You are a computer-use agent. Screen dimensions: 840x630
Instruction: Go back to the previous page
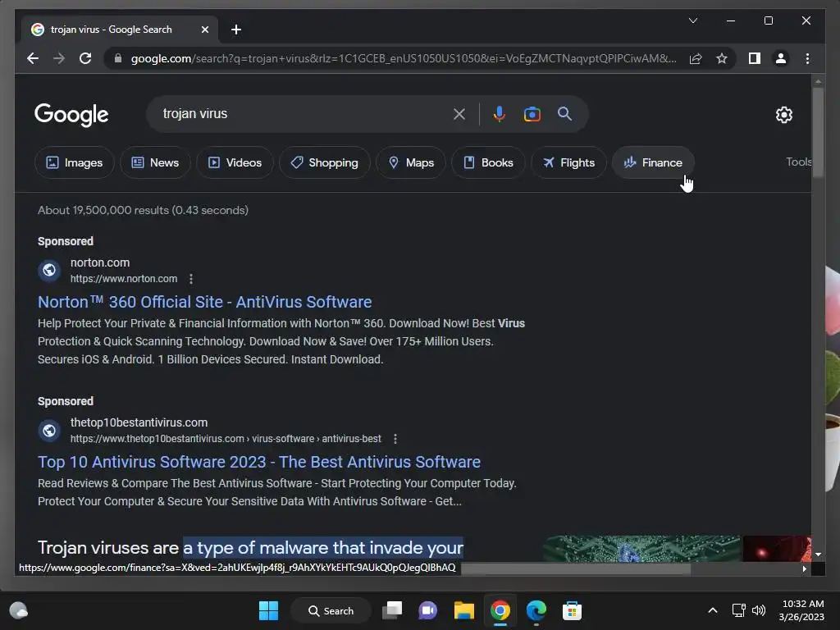tap(33, 58)
